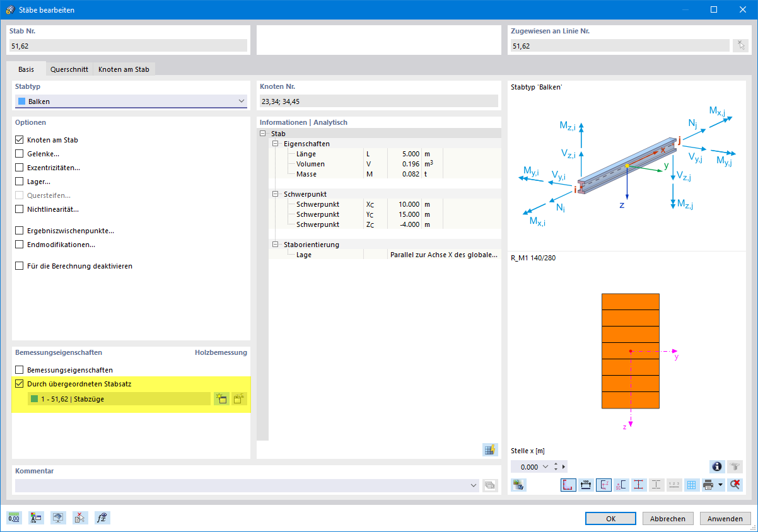Click the blue Balken color swatch
The height and width of the screenshot is (532, 758).
pos(22,101)
